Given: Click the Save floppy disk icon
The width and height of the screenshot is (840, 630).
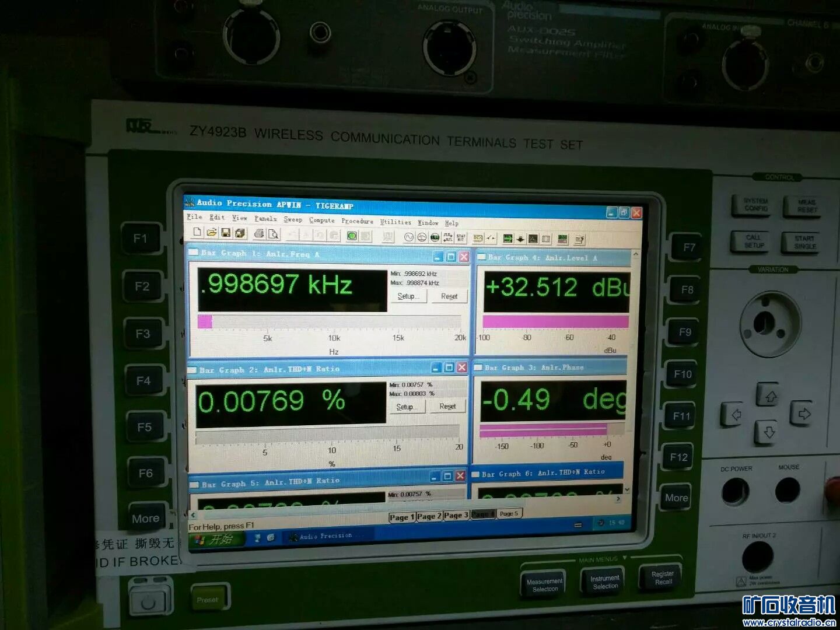Looking at the screenshot, I should click(226, 233).
